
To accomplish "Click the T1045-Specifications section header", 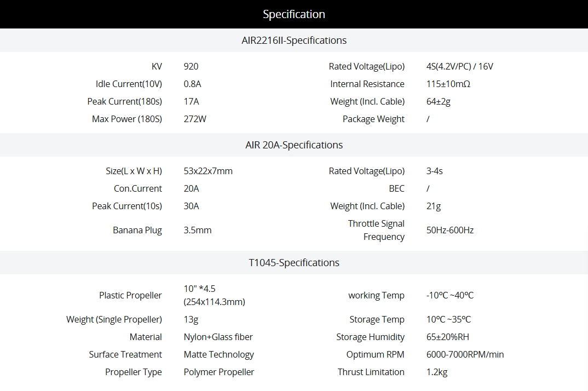I will coord(294,263).
